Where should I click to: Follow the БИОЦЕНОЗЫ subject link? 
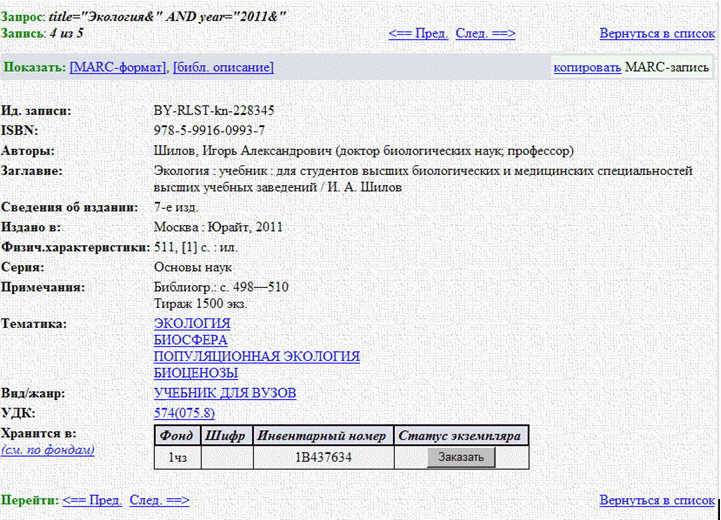tap(194, 372)
